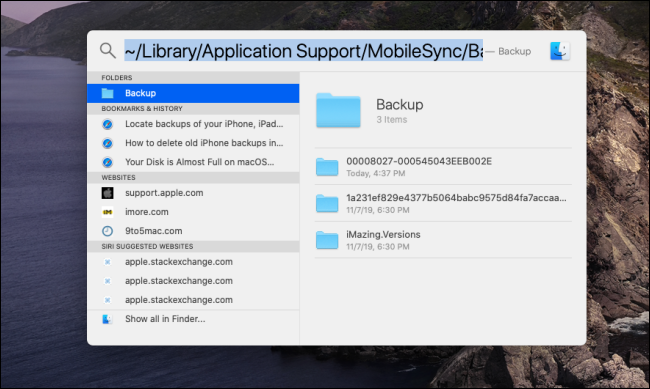Viewport: 650px width, 389px height.
Task: Select 'Your Disk is Almost Full on macOS' result
Action: point(193,162)
